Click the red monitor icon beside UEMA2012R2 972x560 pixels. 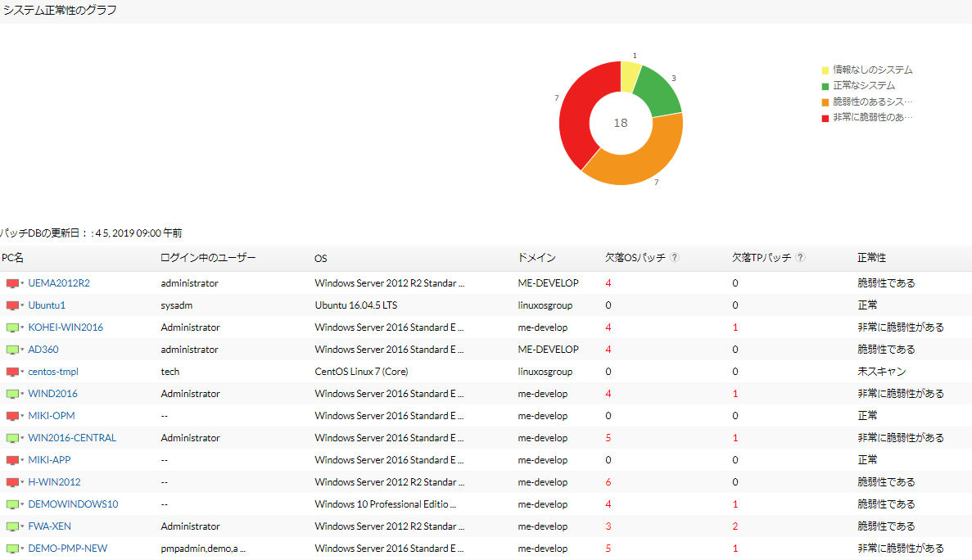pos(11,283)
